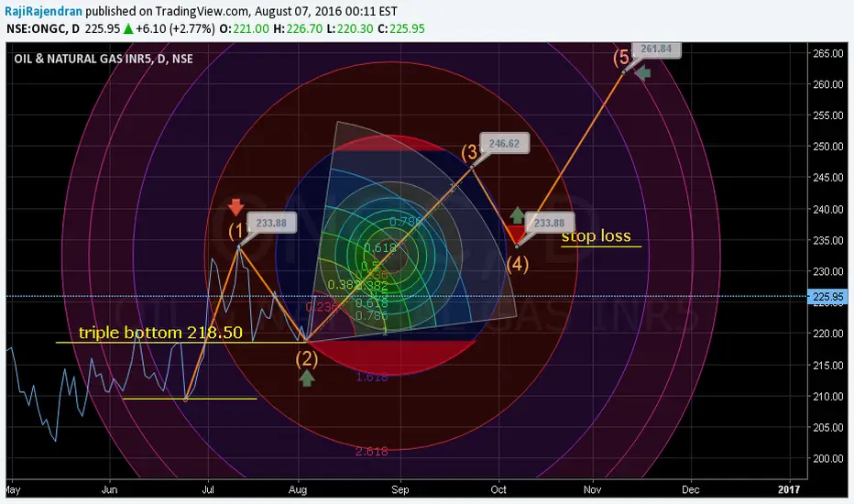Click the red down arrow above wave (1)
Image resolution: width=854 pixels, height=504 pixels.
point(235,208)
